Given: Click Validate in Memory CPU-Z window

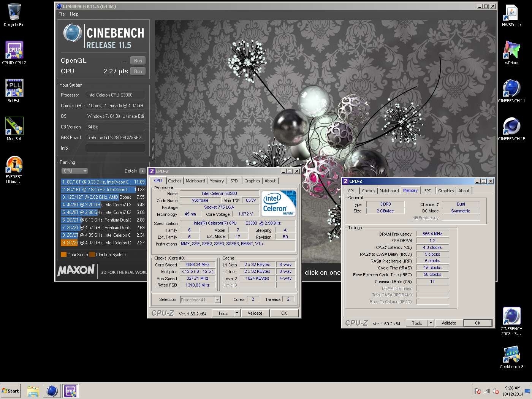Looking at the screenshot, I should click(x=449, y=323).
